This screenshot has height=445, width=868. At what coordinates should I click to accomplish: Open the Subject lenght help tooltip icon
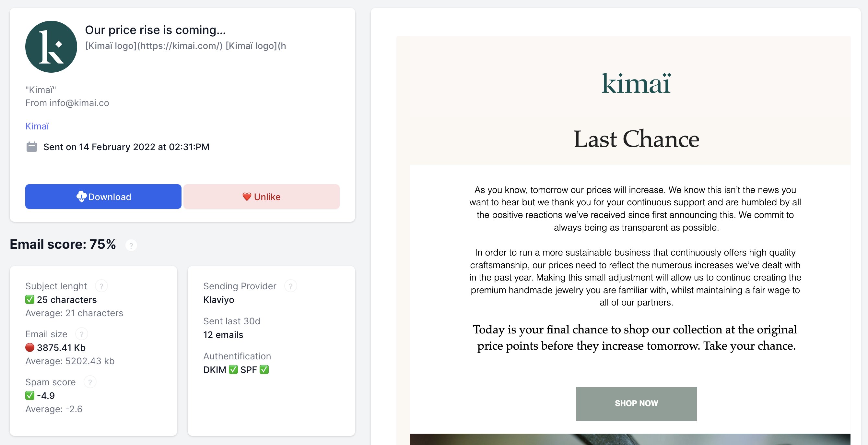101,286
